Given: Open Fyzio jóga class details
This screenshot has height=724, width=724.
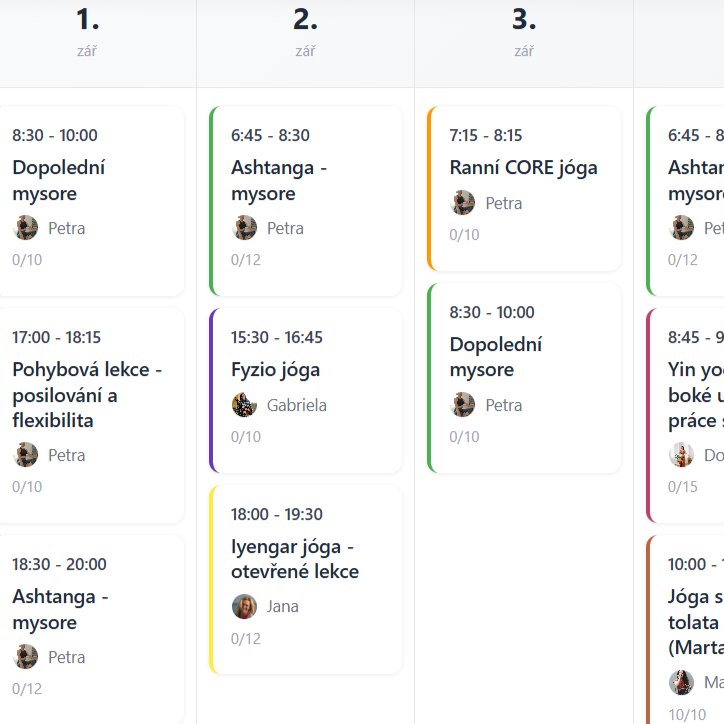Looking at the screenshot, I should pos(306,391).
